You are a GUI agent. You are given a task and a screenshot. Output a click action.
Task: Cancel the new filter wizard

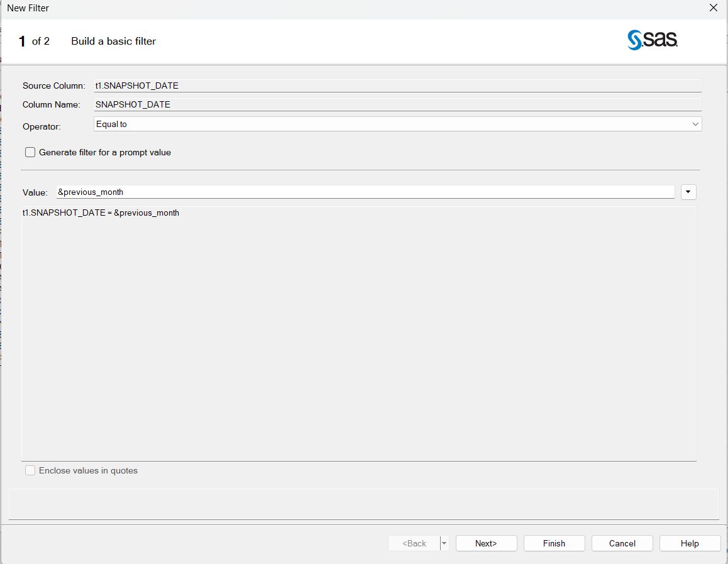click(x=622, y=543)
